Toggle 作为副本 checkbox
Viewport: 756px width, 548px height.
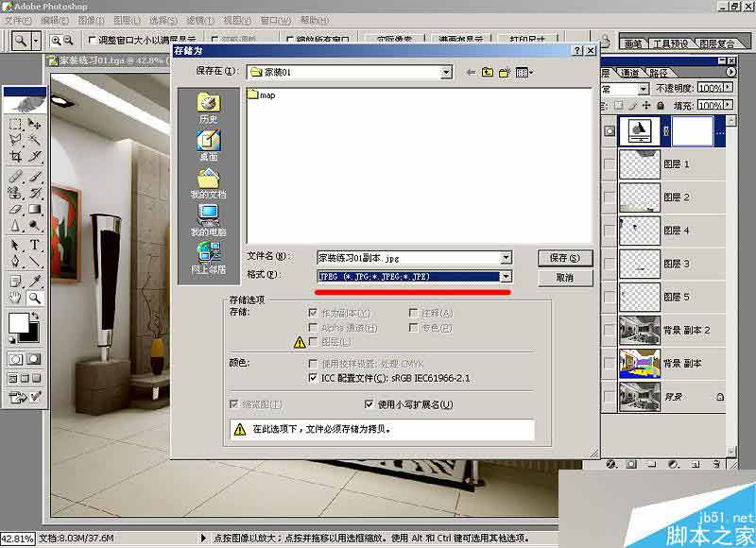pyautogui.click(x=313, y=313)
